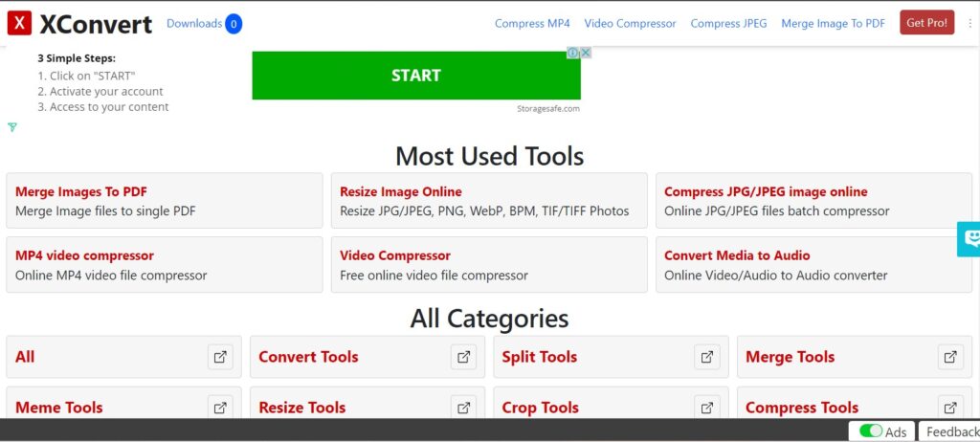Open external link icon for Meme Tools
Screen dimensions: 980x442
(x=220, y=407)
